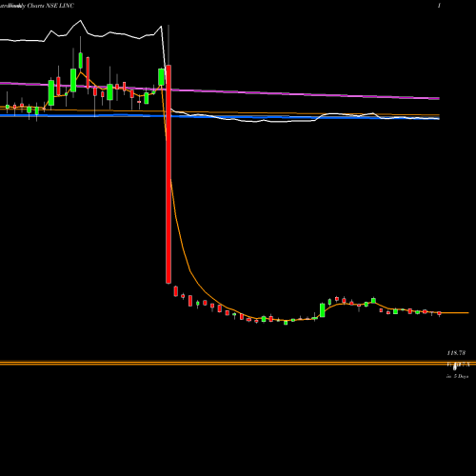Click the 118.78 price value label

tap(456, 353)
